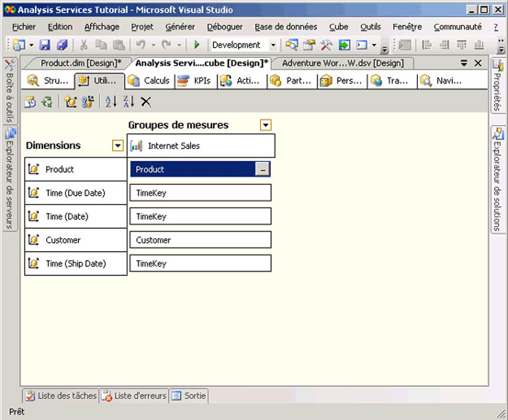Open the command window icon dropdown arrow
Image resolution: width=508 pixels, height=420 pixels.
click(374, 44)
